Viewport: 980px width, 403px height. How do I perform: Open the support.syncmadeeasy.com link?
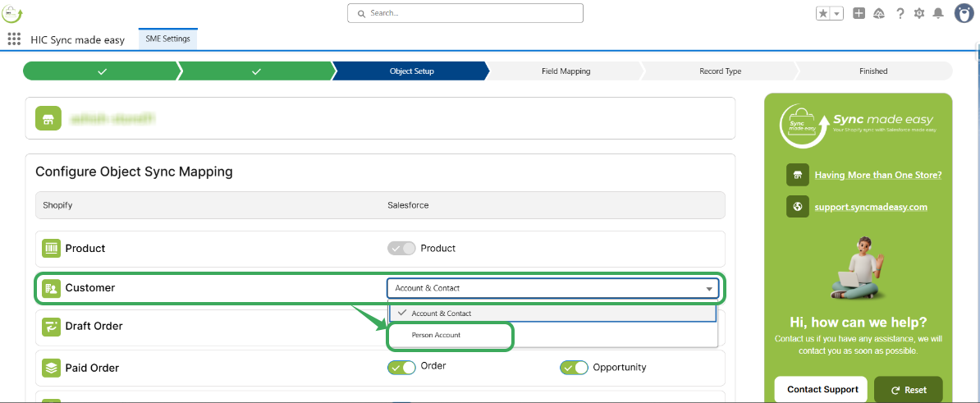tap(870, 207)
